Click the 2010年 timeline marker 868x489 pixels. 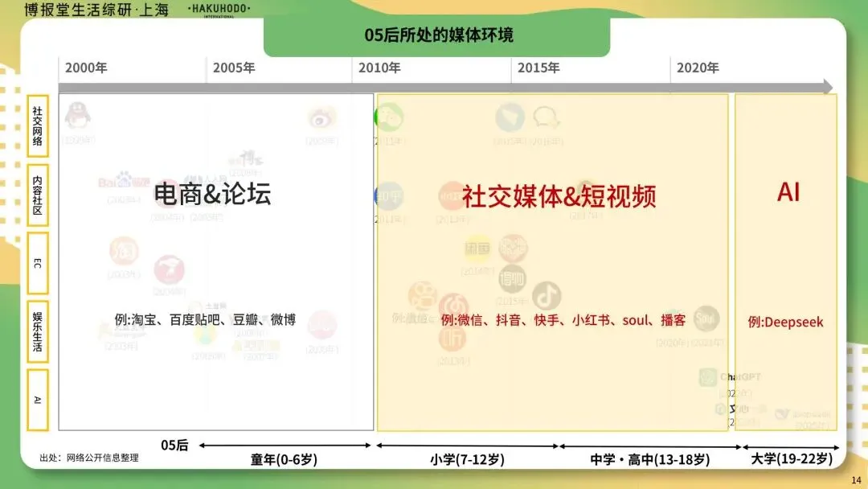(x=379, y=68)
